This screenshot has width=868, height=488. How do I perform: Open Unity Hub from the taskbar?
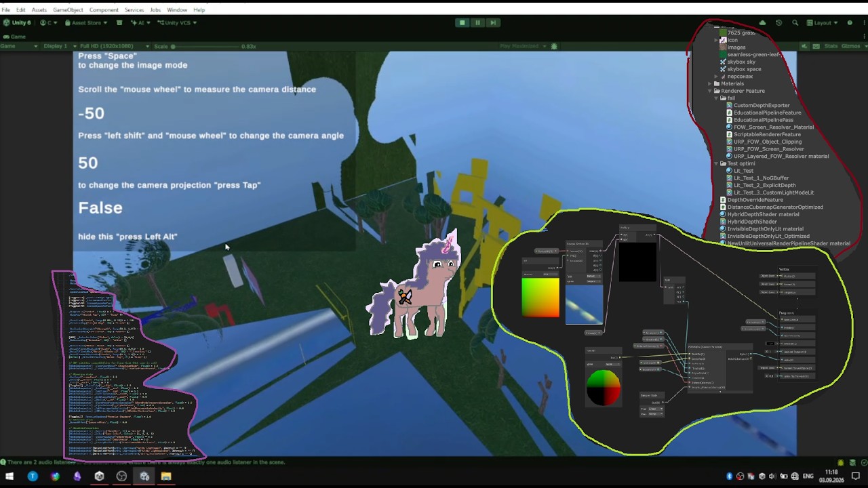pyautogui.click(x=99, y=476)
